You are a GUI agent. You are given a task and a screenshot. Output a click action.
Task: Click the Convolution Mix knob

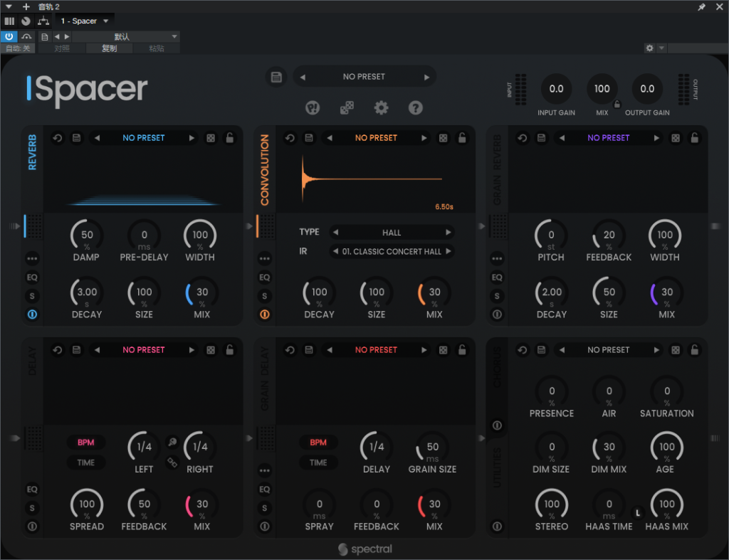pyautogui.click(x=434, y=292)
